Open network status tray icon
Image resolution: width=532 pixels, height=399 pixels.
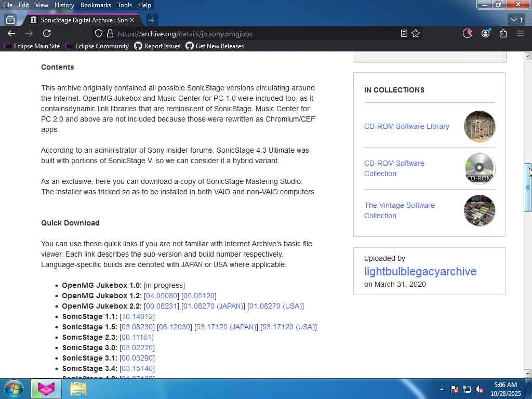pyautogui.click(x=467, y=389)
